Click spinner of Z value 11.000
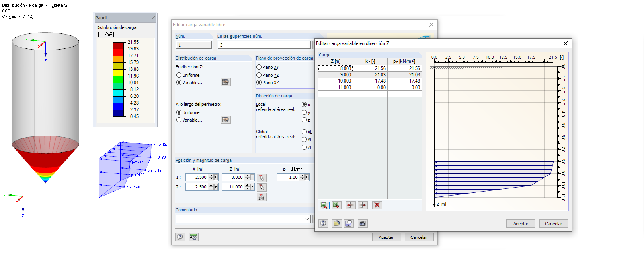Viewport: 644px width, 254px height. 247,187
